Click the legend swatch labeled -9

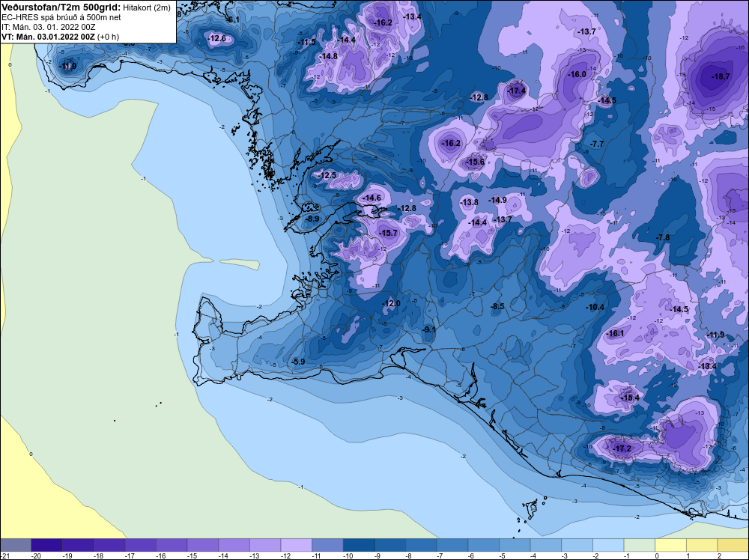(390, 545)
